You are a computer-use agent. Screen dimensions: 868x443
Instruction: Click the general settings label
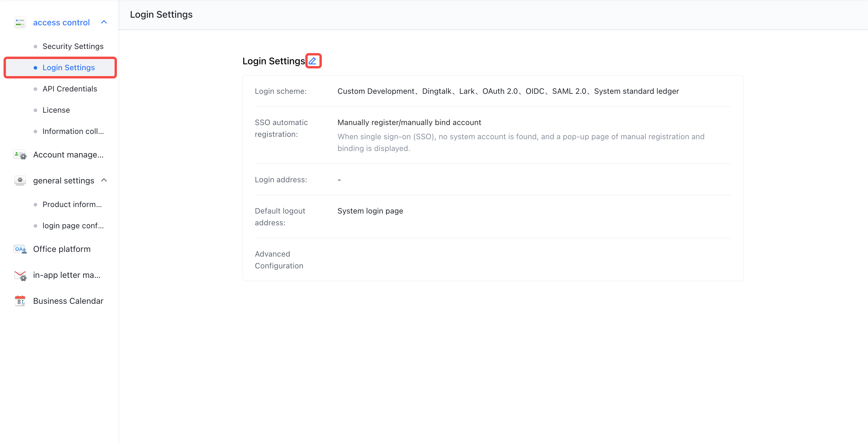click(64, 181)
